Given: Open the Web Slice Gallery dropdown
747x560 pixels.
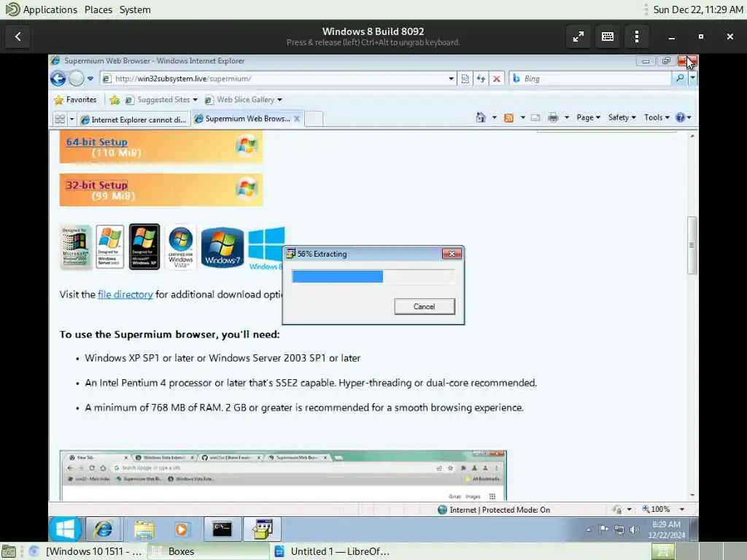Looking at the screenshot, I should (x=244, y=99).
